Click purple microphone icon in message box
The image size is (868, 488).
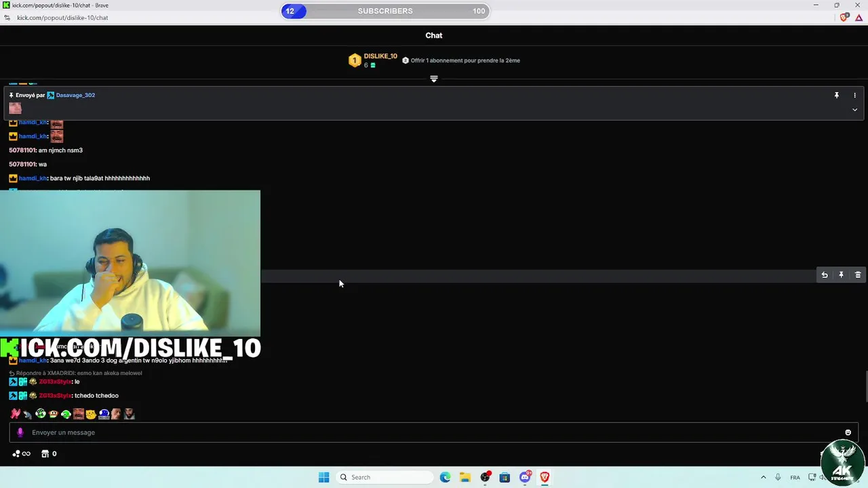(x=20, y=432)
